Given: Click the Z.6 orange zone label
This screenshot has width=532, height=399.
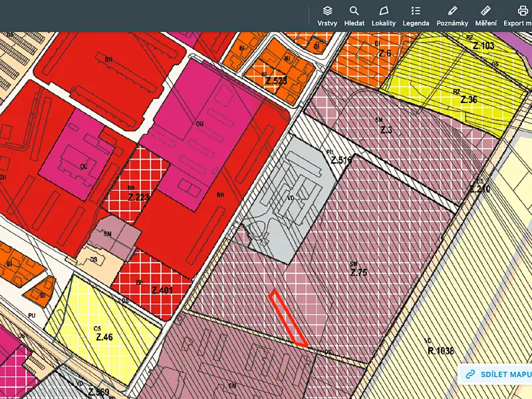Looking at the screenshot, I should click(385, 53).
